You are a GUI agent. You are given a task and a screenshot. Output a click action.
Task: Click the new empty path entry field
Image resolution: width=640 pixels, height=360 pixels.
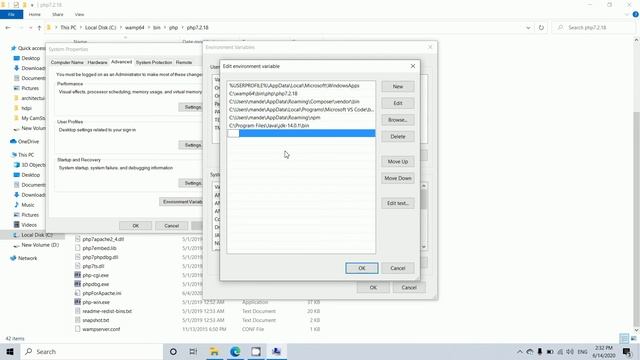point(301,133)
